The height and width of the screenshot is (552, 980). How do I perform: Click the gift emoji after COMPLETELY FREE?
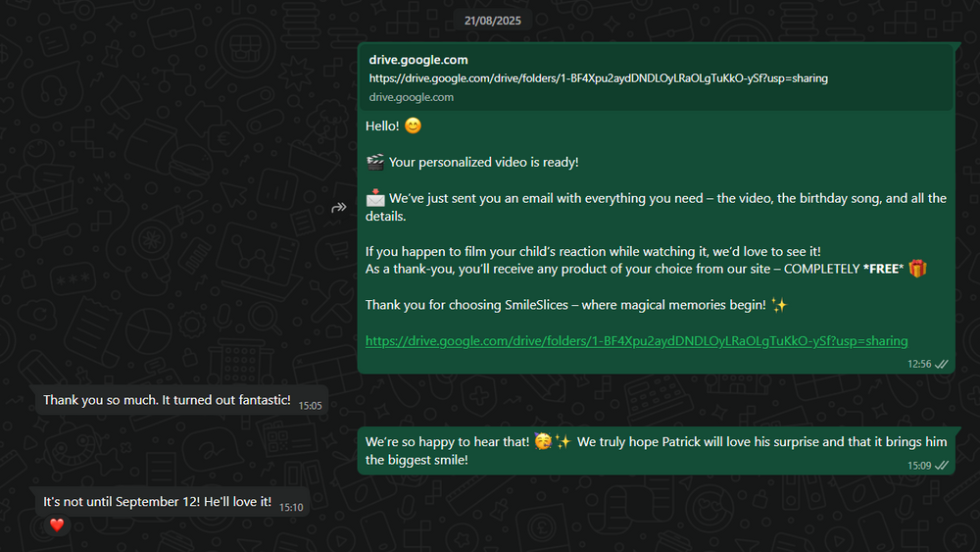(917, 269)
